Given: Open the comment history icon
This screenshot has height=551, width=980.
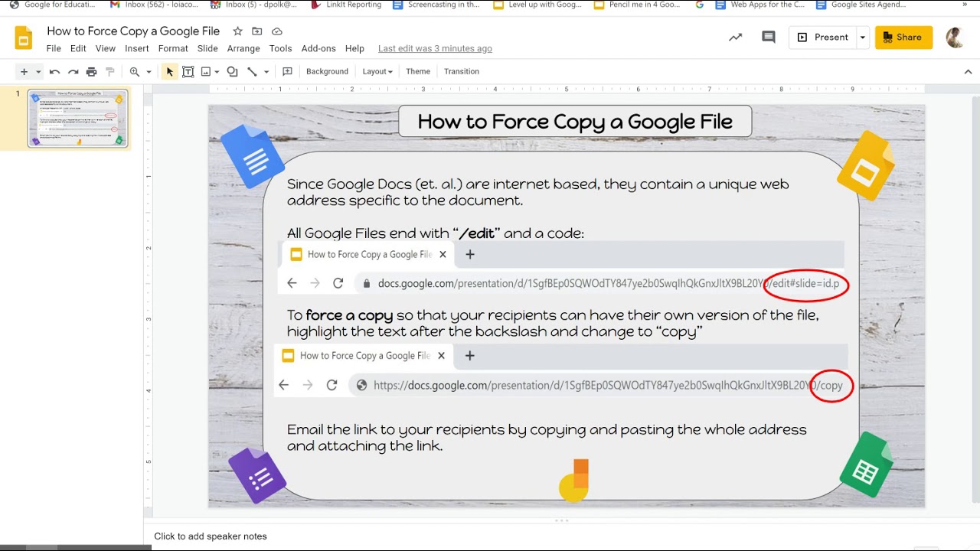Looking at the screenshot, I should point(769,37).
